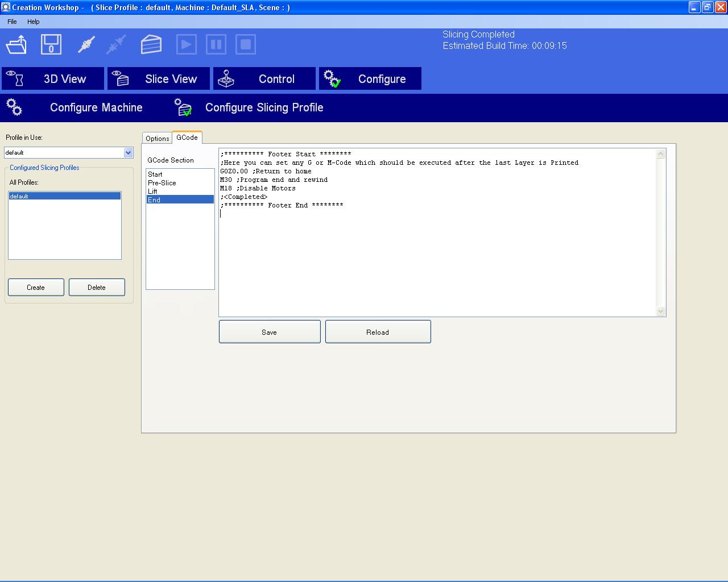Select the Pre-Slice GCode section

[162, 183]
